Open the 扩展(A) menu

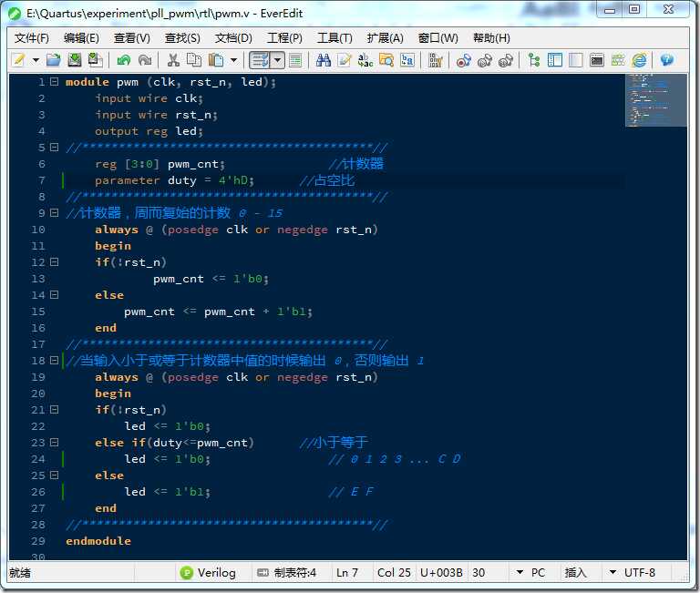(385, 38)
